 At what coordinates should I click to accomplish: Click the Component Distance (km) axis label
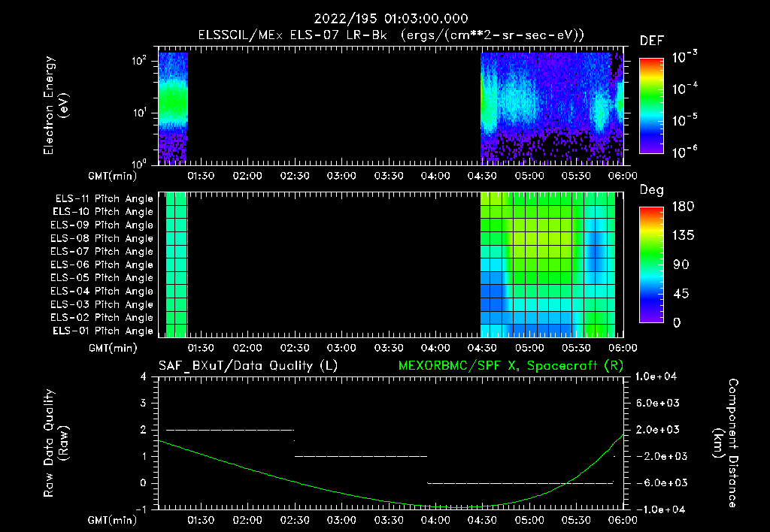point(726,443)
